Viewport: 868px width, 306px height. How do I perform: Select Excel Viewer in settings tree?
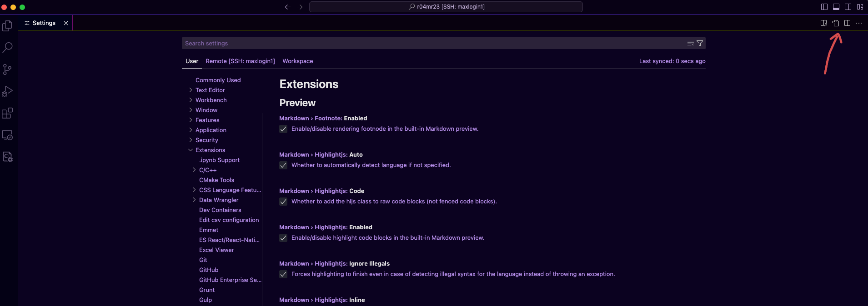pos(216,250)
